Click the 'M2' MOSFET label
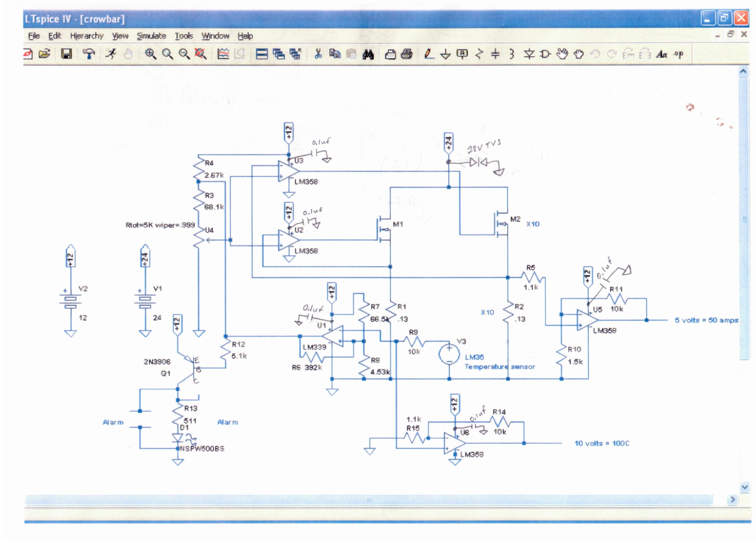The width and height of the screenshot is (756, 541). click(515, 219)
